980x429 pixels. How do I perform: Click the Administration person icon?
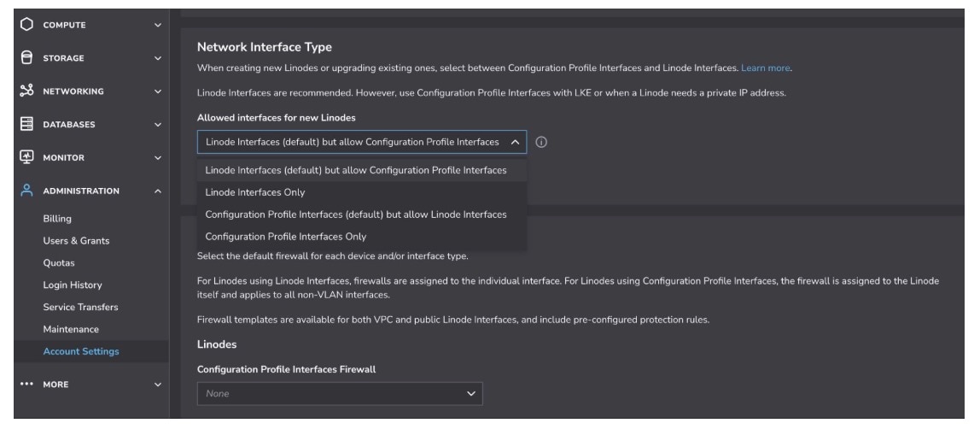(x=26, y=190)
